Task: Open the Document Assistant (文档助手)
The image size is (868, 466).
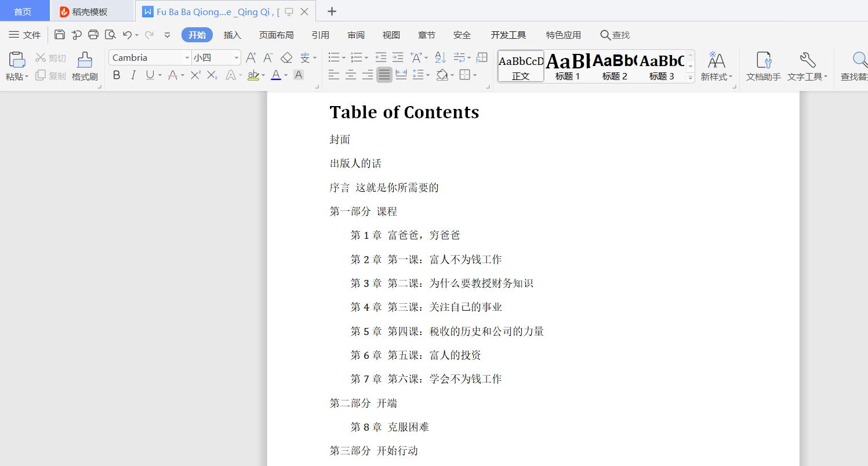Action: (763, 66)
